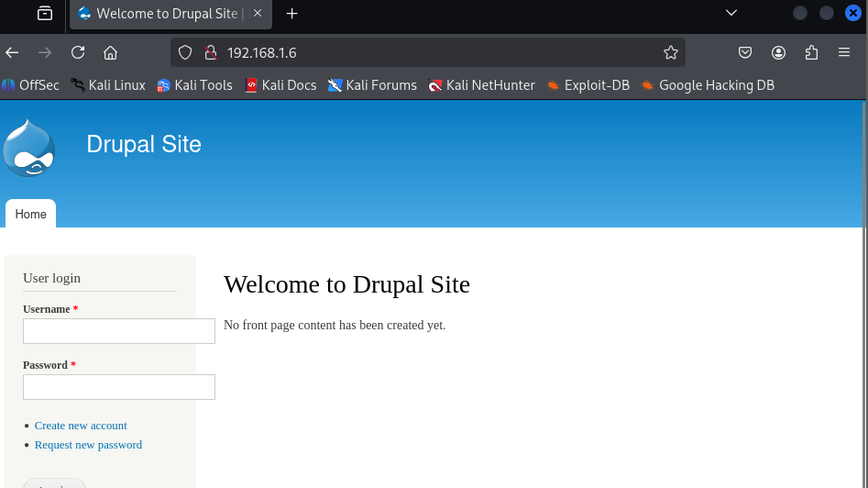Image resolution: width=868 pixels, height=488 pixels.
Task: Open the Pocket save icon
Action: pyautogui.click(x=746, y=52)
